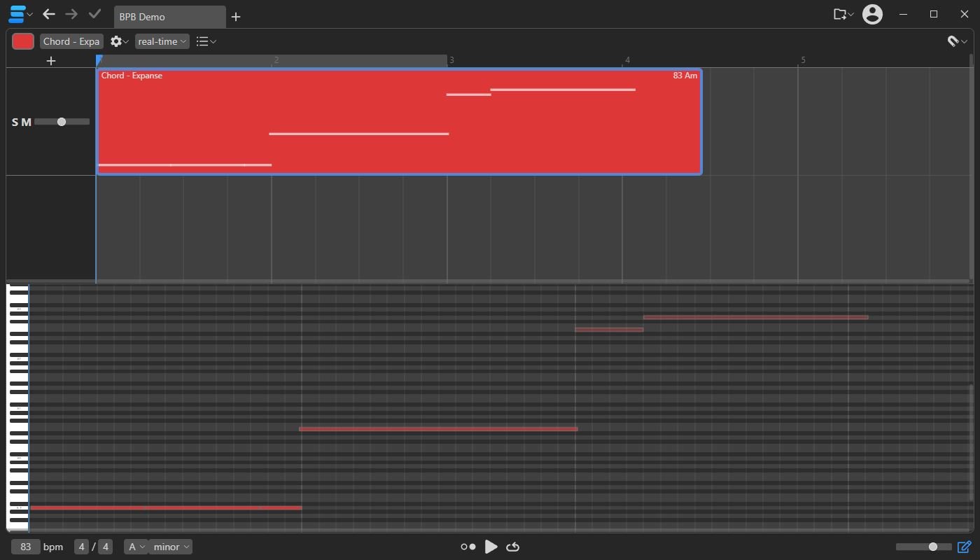Toggle the record button

tap(468, 547)
